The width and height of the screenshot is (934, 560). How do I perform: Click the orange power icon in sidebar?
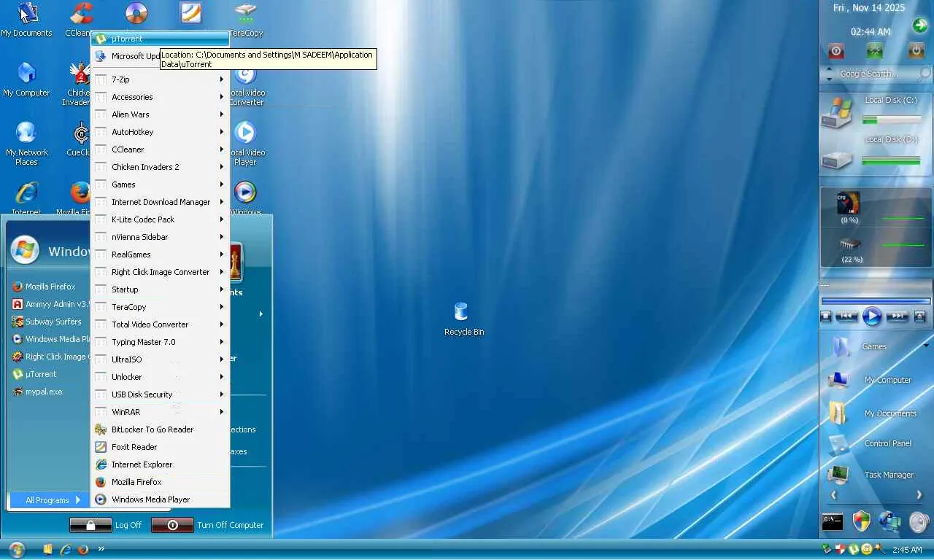pos(916,51)
